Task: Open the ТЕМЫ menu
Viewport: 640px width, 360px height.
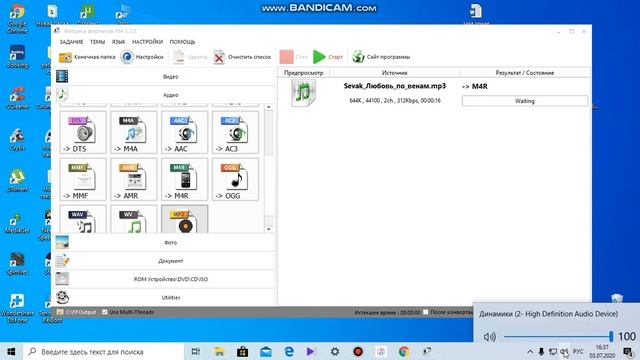Action: pyautogui.click(x=98, y=42)
